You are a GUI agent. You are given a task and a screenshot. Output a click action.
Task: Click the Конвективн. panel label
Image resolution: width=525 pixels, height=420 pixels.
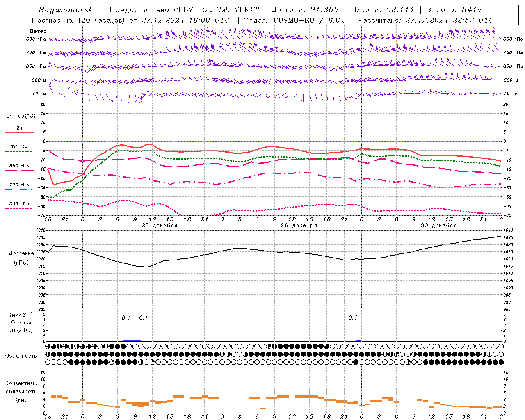click(x=21, y=383)
